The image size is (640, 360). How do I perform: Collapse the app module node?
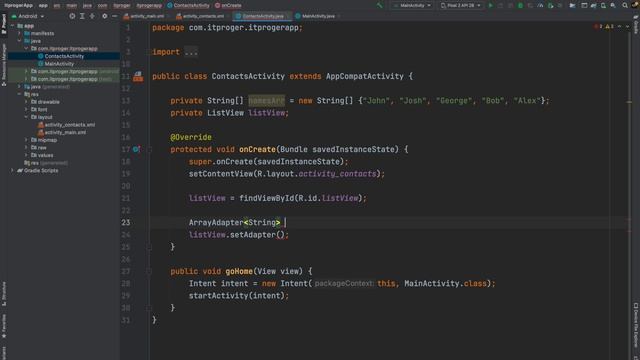coord(12,26)
